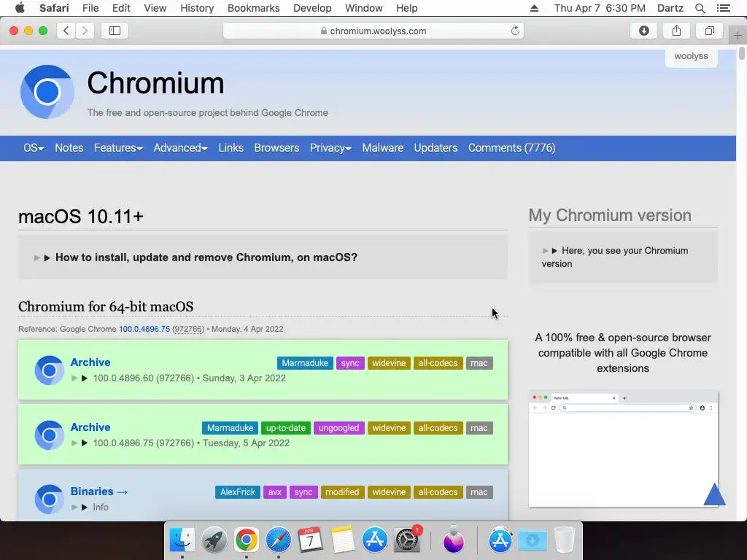The height and width of the screenshot is (560, 747).
Task: Click the eject icon in menu bar
Action: coord(534,8)
